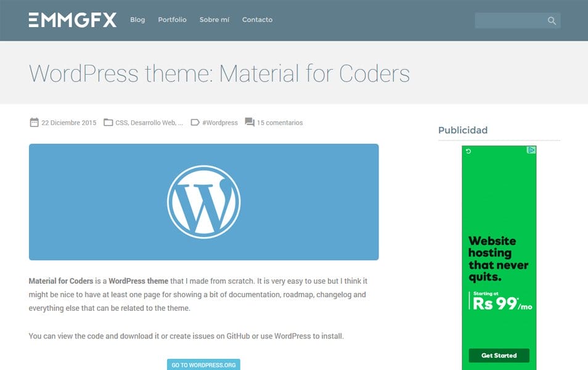Click the WordPress logo featured image

[x=203, y=202]
